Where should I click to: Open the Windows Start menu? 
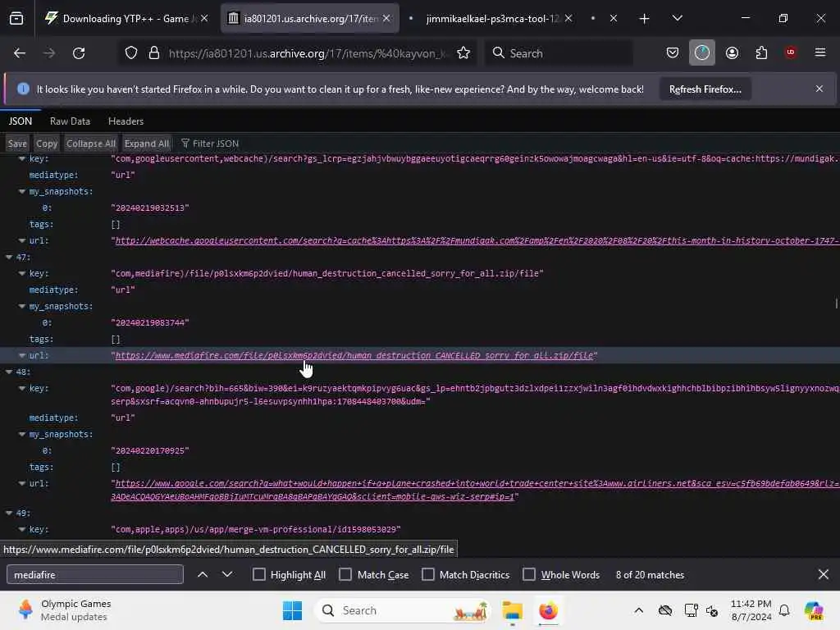point(293,610)
